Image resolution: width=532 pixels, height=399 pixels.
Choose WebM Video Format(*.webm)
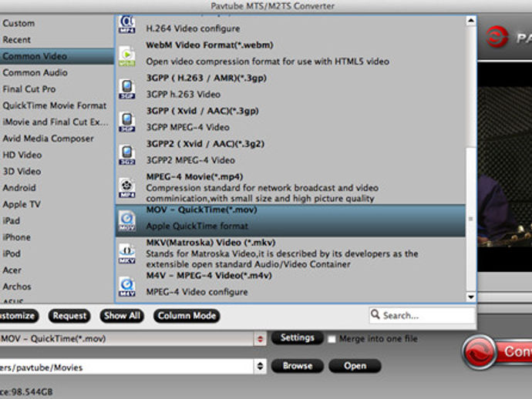pos(291,53)
